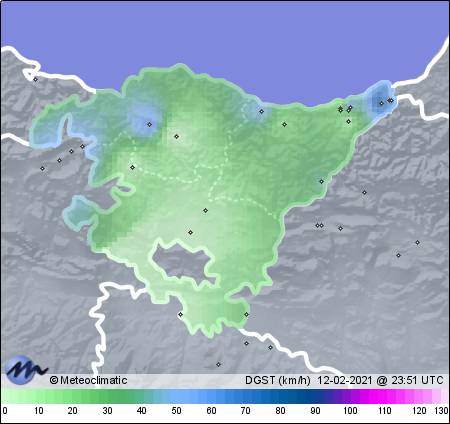Click the gray enclave inside the green region

tap(183, 263)
